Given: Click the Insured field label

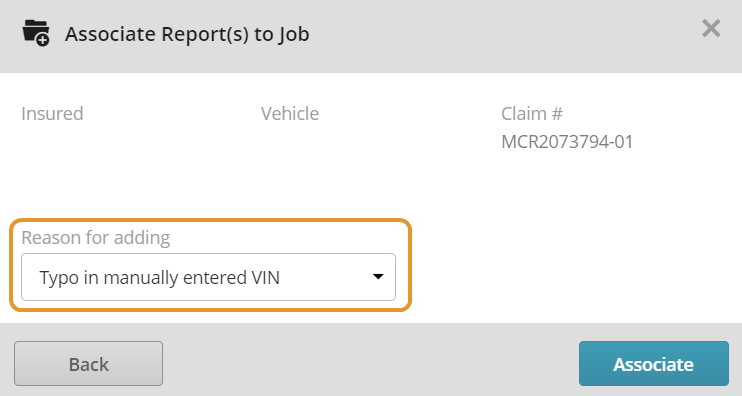Looking at the screenshot, I should click(x=52, y=114).
